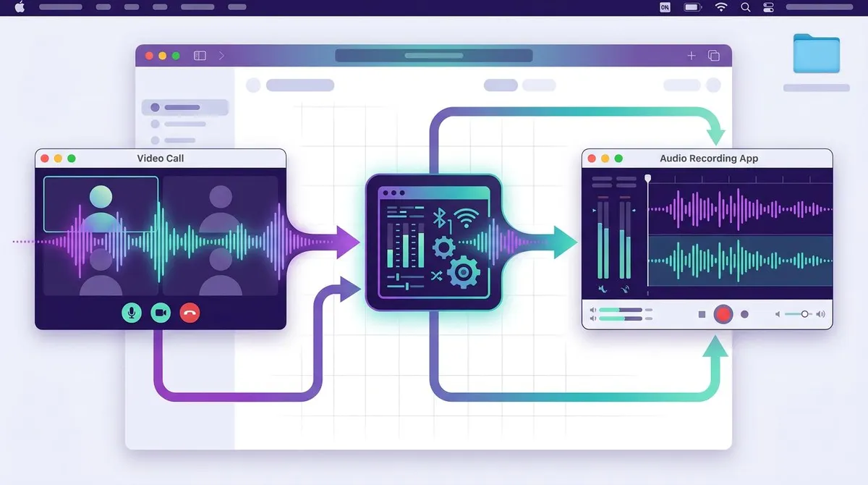Open Spotlight search in the menu bar

point(746,7)
